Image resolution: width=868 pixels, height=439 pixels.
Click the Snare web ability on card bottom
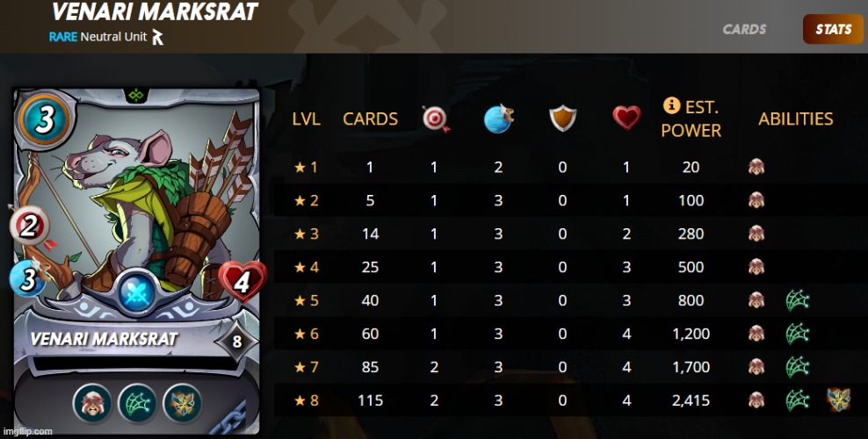click(x=137, y=404)
